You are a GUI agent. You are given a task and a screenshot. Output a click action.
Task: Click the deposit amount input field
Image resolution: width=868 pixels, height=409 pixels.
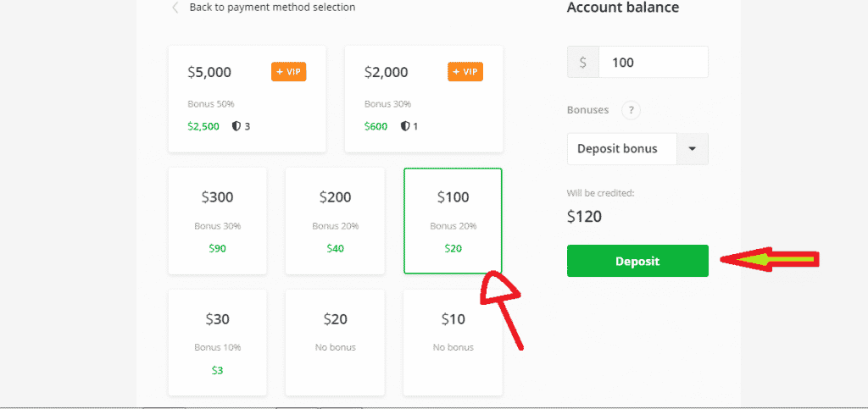pos(654,62)
